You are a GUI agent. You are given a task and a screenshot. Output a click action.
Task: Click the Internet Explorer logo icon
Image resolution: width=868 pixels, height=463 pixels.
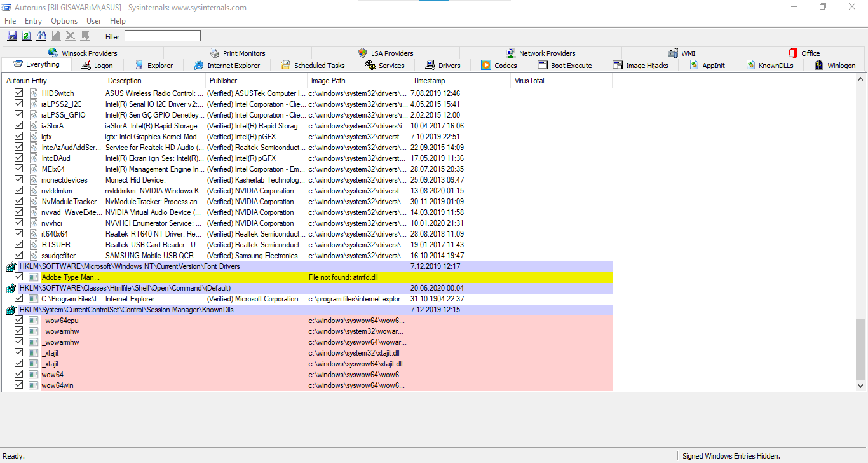(199, 65)
